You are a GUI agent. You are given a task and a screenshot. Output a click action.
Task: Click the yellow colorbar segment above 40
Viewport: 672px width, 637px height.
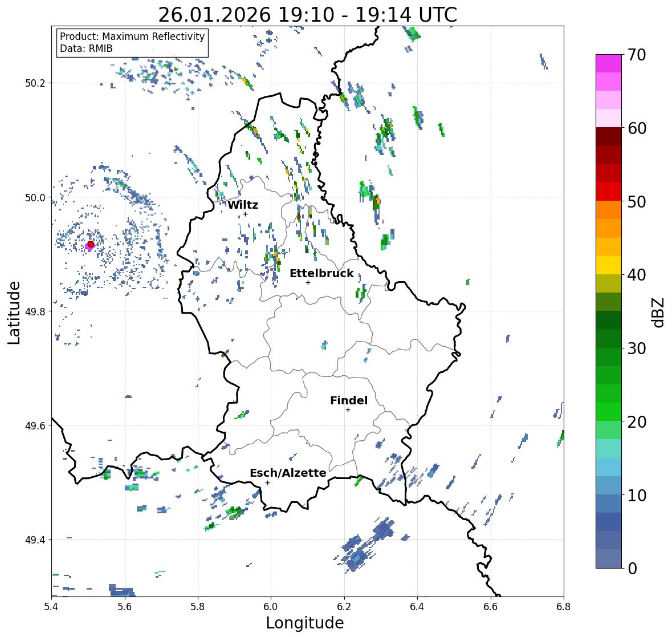[x=609, y=265]
